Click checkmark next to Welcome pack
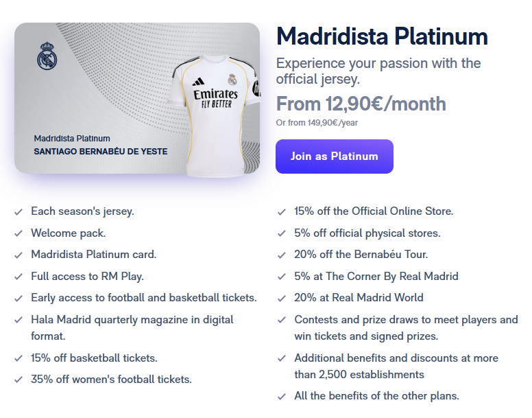The width and height of the screenshot is (532, 418). point(19,233)
